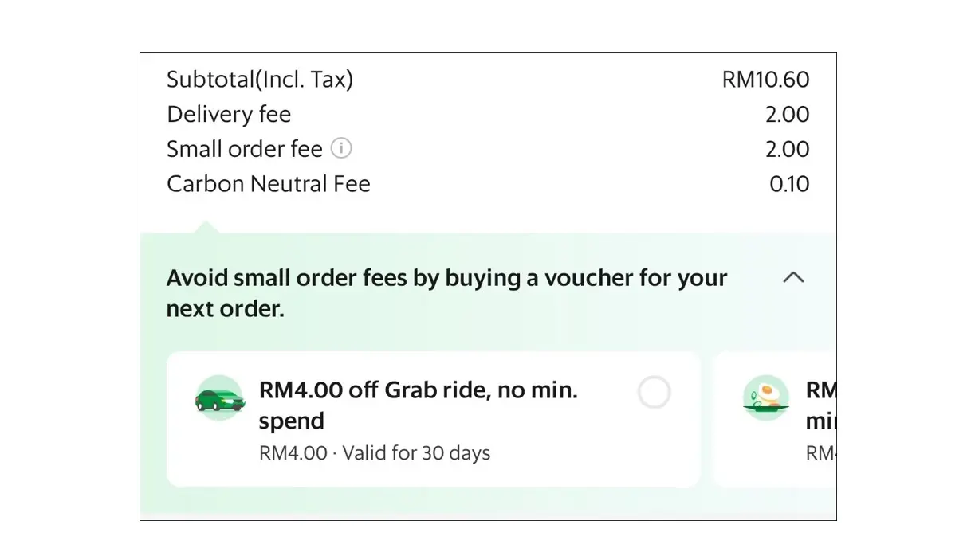
Task: Click the Delivery fee label
Action: (x=229, y=115)
